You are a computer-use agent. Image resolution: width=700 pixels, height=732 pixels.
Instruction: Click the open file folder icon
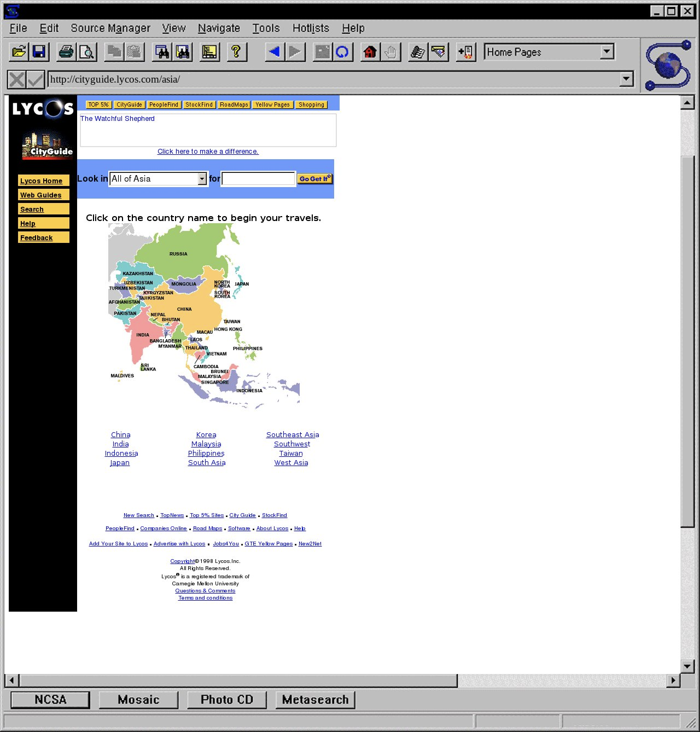pos(19,52)
